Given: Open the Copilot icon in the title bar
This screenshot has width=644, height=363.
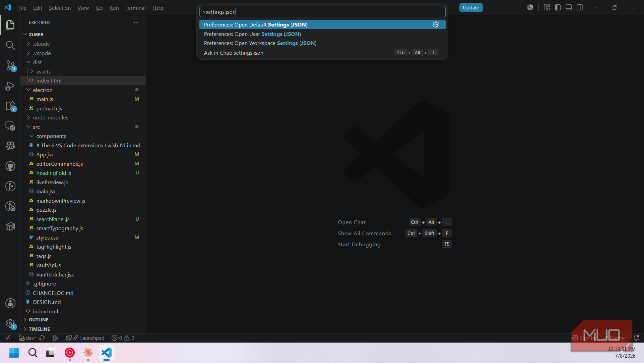Looking at the screenshot, I should pos(530,8).
